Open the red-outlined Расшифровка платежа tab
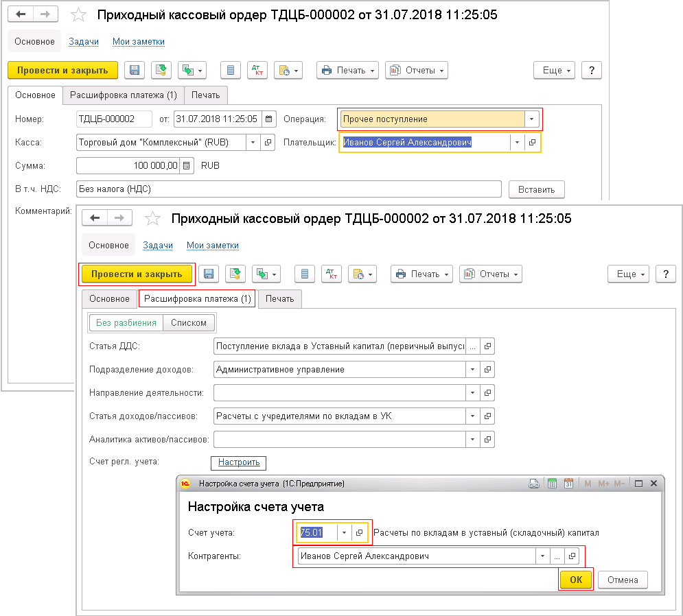 pyautogui.click(x=197, y=299)
